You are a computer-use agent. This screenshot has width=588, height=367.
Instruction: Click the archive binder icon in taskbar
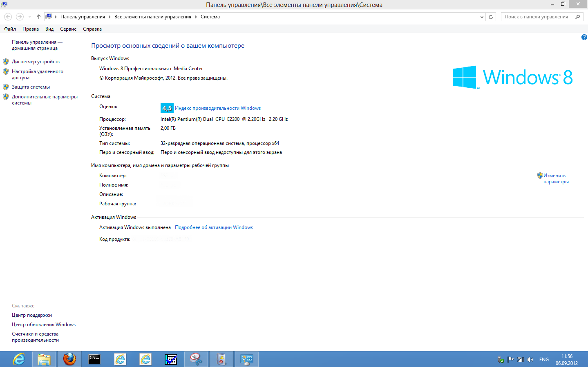click(x=221, y=359)
